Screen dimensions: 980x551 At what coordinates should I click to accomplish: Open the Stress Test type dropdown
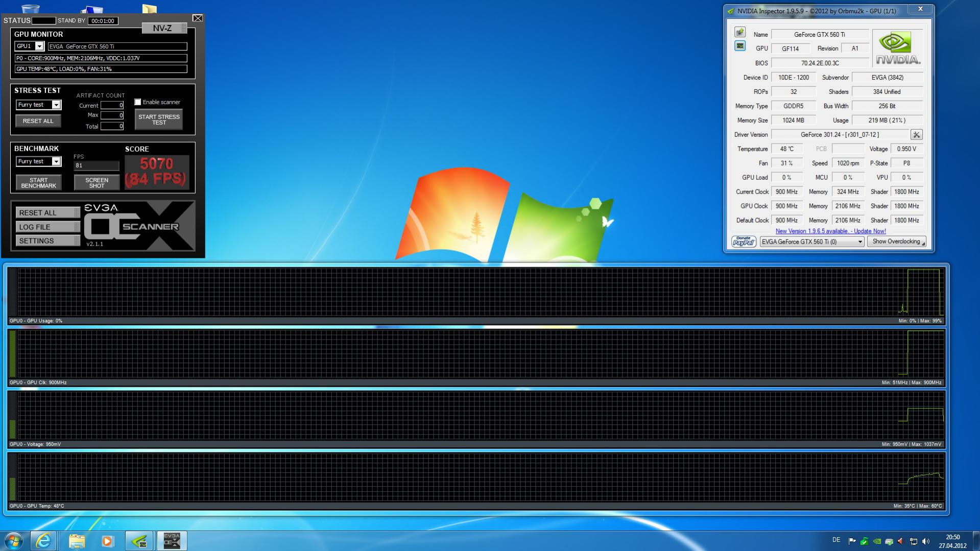click(56, 105)
